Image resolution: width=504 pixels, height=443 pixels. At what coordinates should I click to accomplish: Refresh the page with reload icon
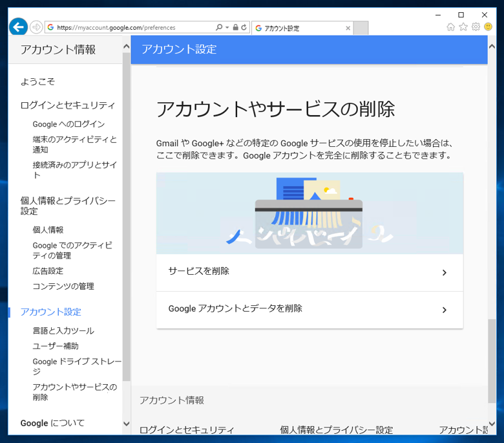(x=244, y=27)
